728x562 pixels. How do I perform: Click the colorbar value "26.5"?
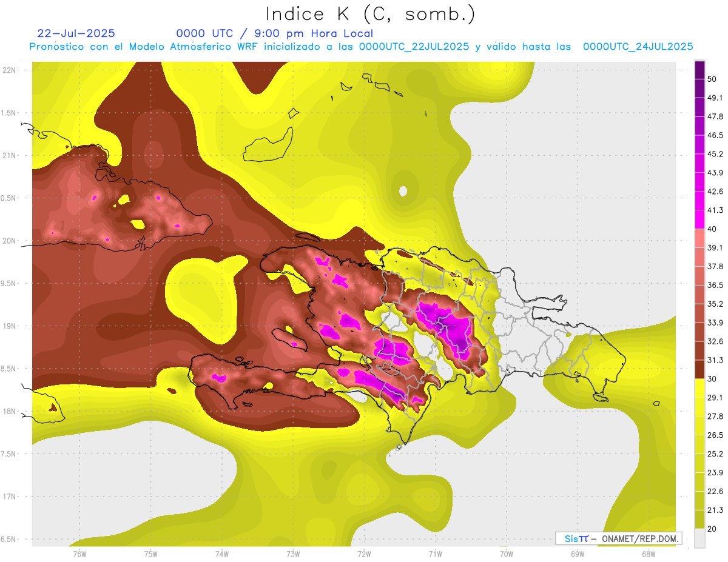point(715,435)
